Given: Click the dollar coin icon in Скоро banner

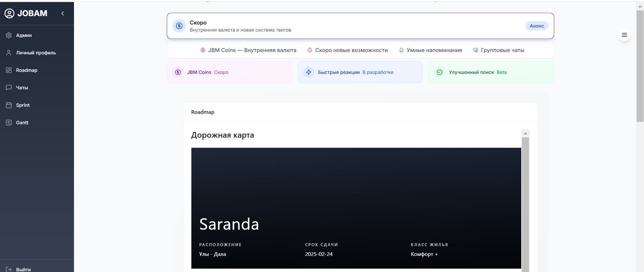Looking at the screenshot, I should (x=179, y=26).
